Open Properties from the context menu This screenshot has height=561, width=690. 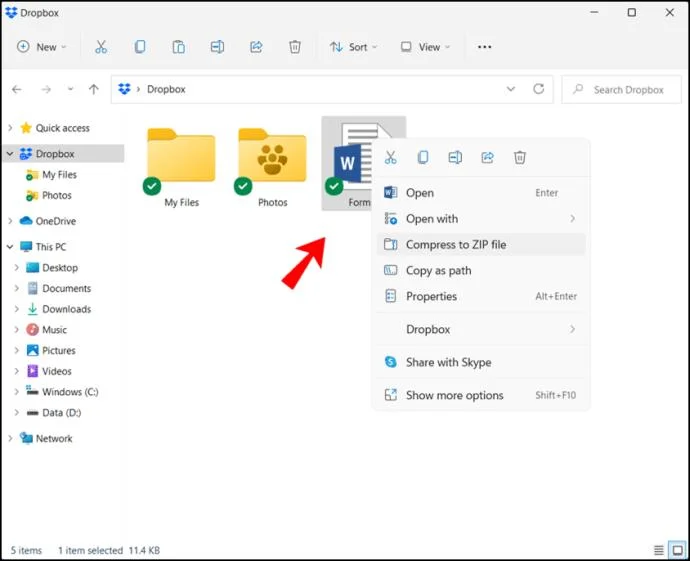[481, 296]
